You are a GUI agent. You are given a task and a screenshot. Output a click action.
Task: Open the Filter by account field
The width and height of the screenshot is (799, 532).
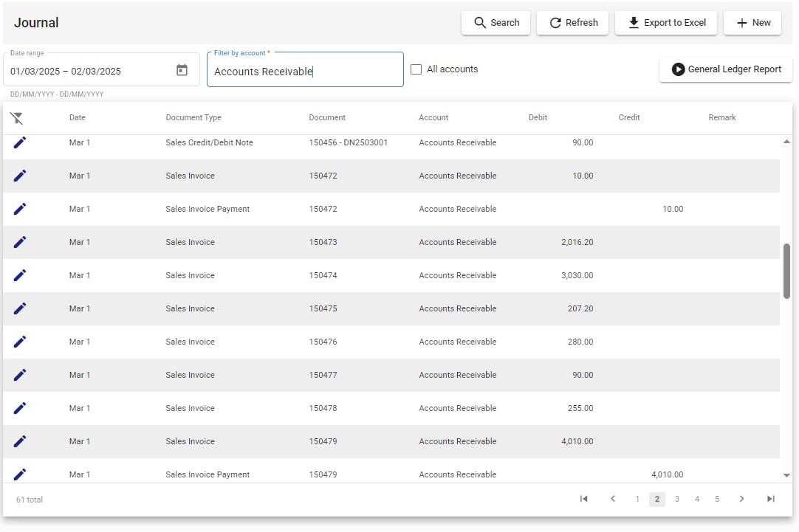305,70
